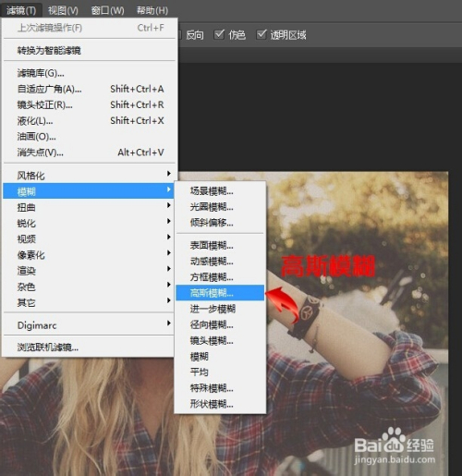
Task: Expand the 其它 submenu
Action: (89, 302)
